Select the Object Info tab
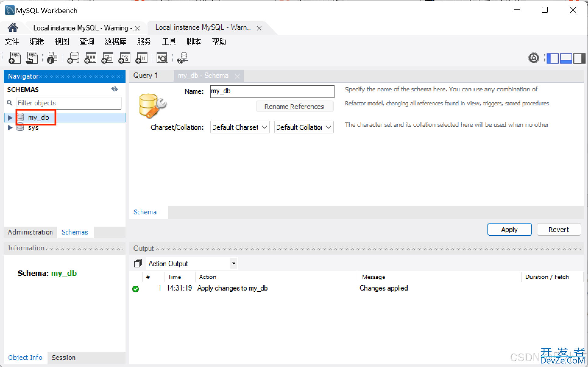This screenshot has height=367, width=588. point(25,358)
